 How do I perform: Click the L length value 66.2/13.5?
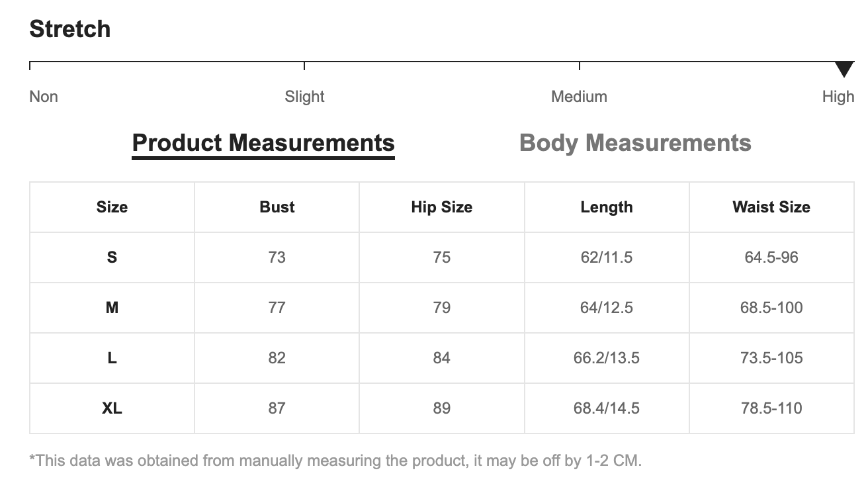(x=606, y=358)
